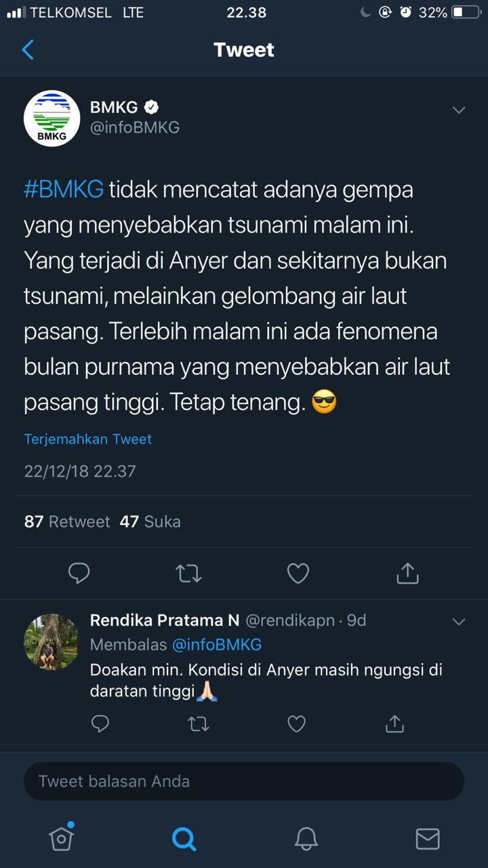Screen dimensions: 488x868
Task: Tap the @infoBMKG mention in reply
Action: tap(217, 644)
